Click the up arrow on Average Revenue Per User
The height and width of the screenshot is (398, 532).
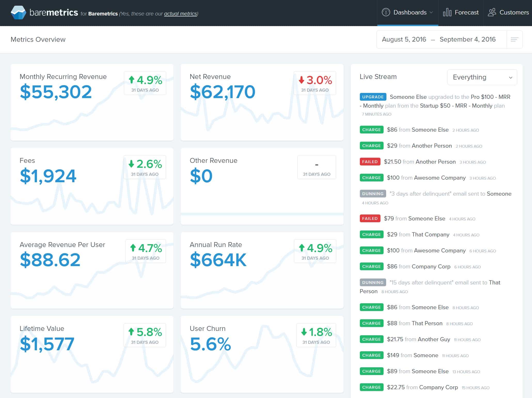tap(133, 248)
